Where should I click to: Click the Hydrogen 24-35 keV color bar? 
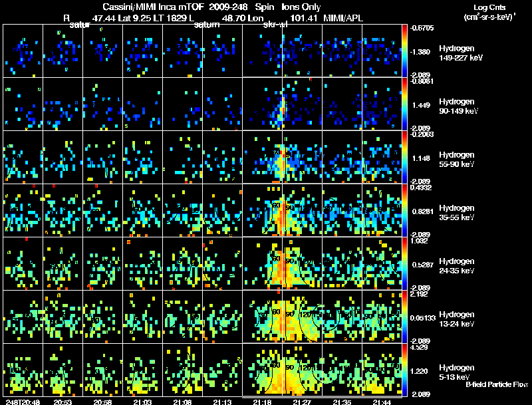click(404, 264)
